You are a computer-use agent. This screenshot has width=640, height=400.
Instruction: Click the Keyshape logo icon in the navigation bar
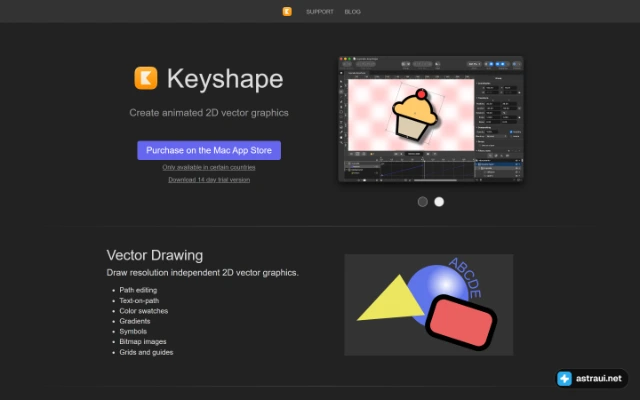287,11
